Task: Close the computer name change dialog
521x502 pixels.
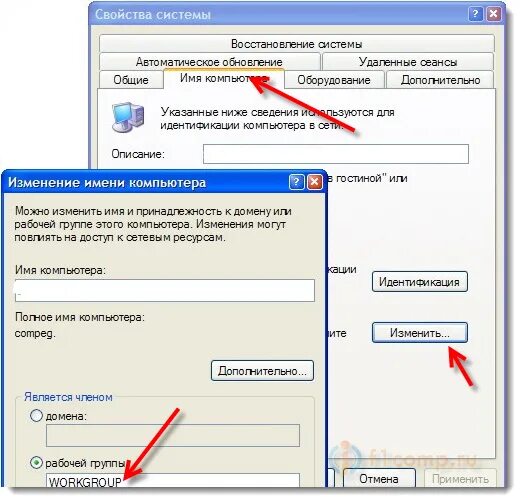Action: 314,182
